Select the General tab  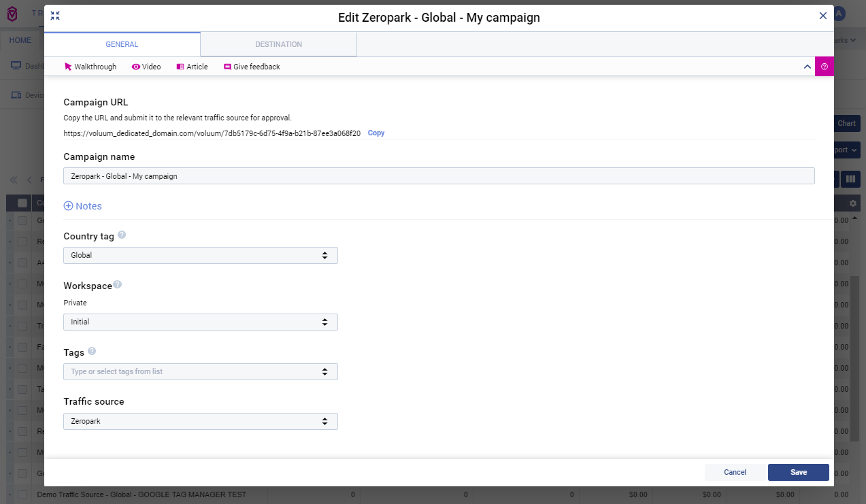coord(122,44)
